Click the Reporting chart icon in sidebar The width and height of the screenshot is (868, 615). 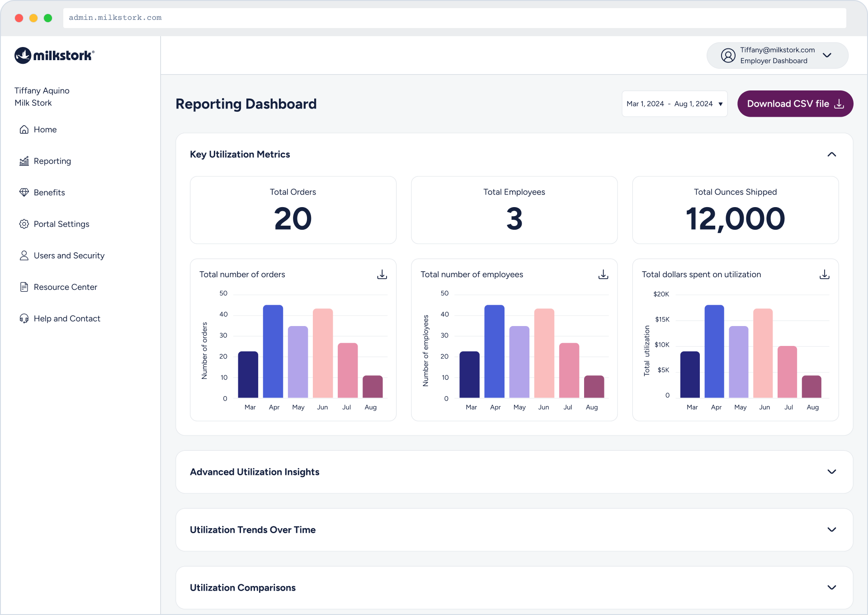click(x=24, y=161)
